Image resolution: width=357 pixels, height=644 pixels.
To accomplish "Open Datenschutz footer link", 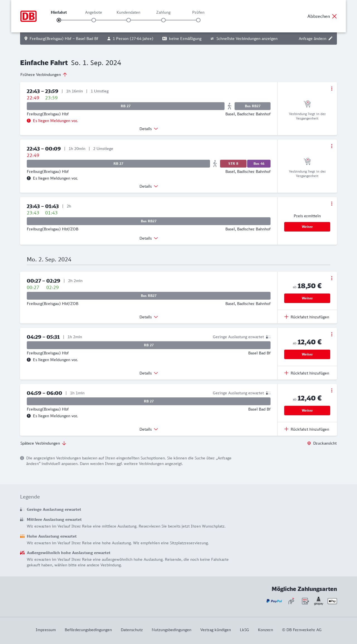I will point(132,630).
